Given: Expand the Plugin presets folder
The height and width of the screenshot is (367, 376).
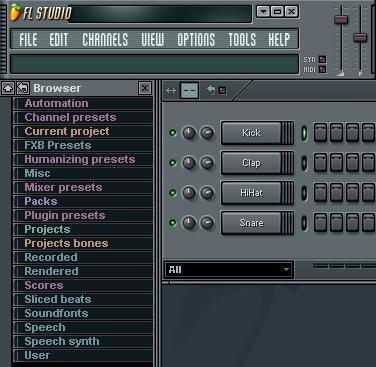Looking at the screenshot, I should (83, 215).
